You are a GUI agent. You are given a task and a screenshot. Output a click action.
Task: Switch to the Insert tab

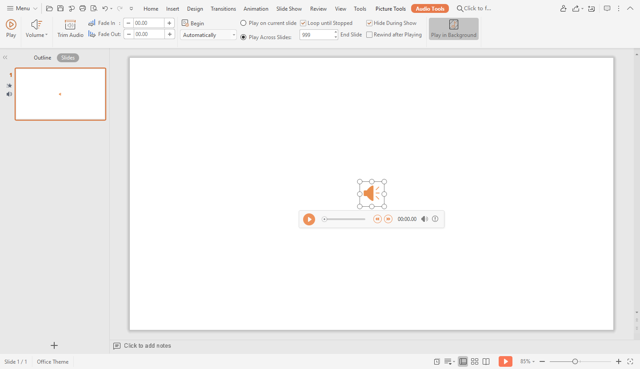pos(172,9)
